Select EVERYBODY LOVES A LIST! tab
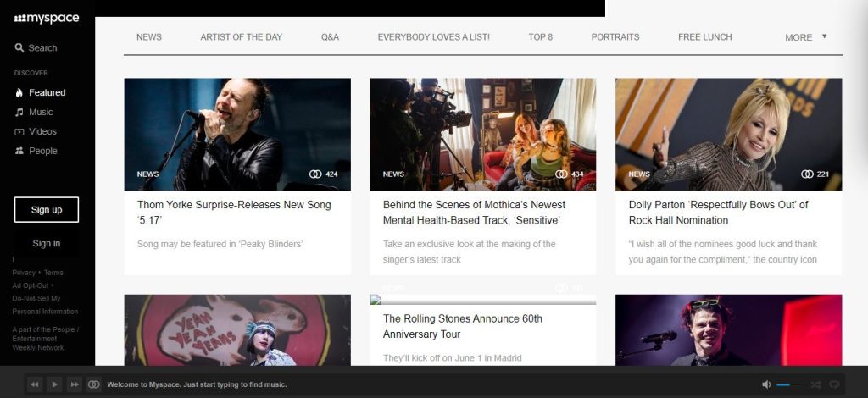The height and width of the screenshot is (398, 868). pos(433,37)
